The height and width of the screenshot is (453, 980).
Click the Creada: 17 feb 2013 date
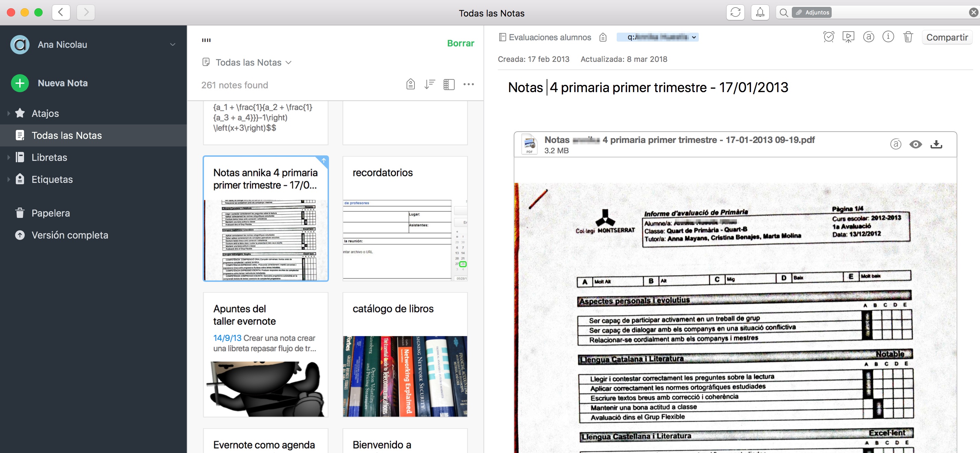coord(533,59)
